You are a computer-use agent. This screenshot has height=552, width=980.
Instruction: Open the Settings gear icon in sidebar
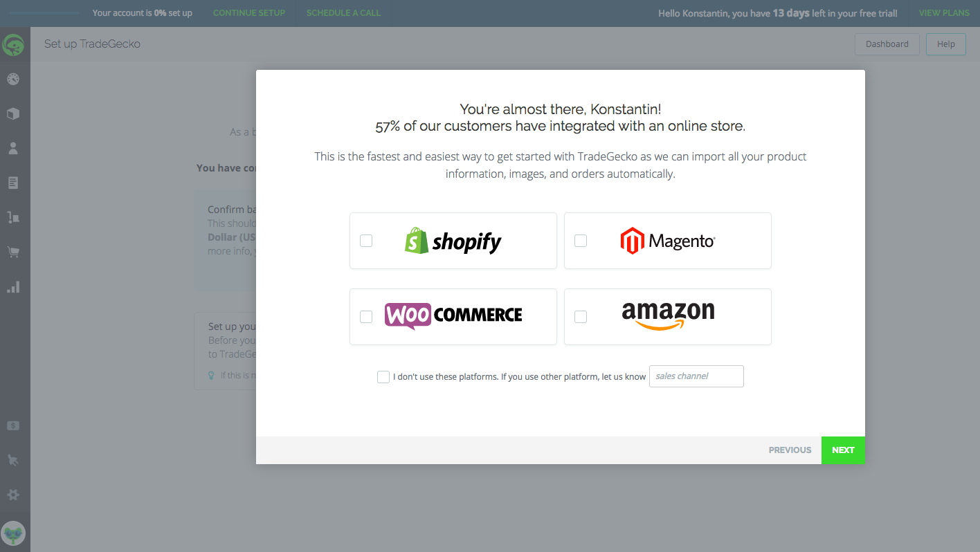click(x=15, y=494)
